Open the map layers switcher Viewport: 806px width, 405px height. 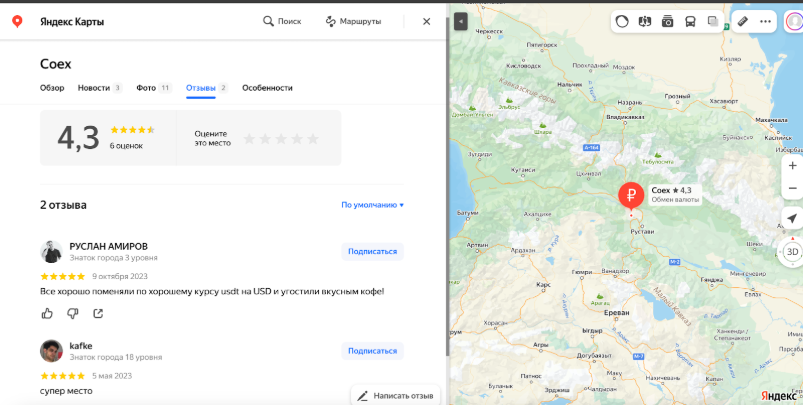[713, 22]
